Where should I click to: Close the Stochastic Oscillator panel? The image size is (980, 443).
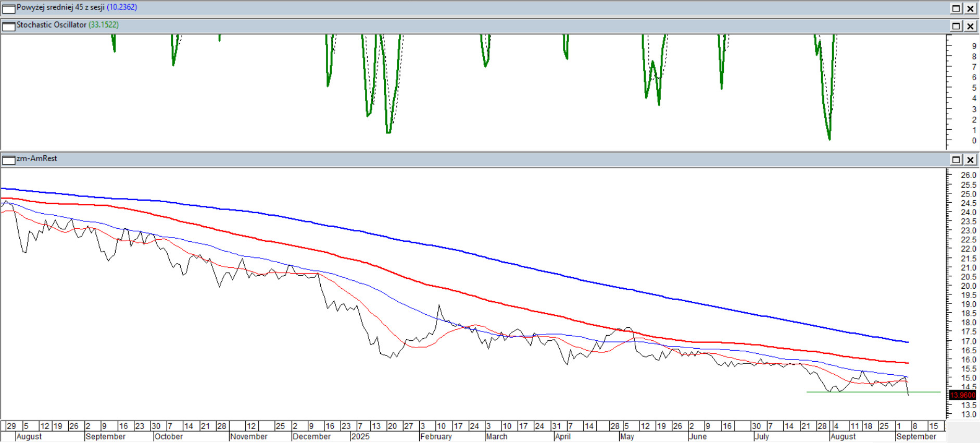(x=971, y=26)
